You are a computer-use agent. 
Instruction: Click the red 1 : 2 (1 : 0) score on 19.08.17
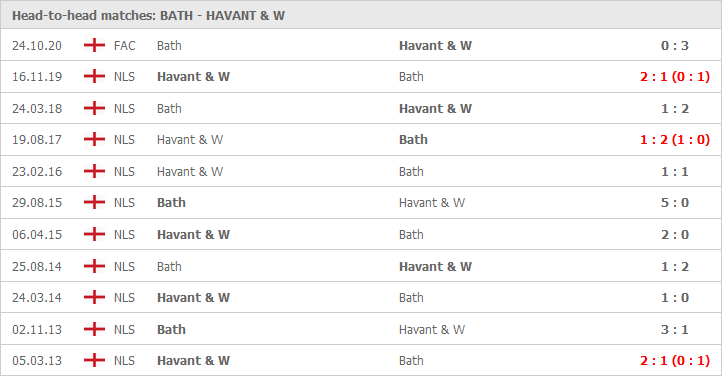tap(675, 139)
